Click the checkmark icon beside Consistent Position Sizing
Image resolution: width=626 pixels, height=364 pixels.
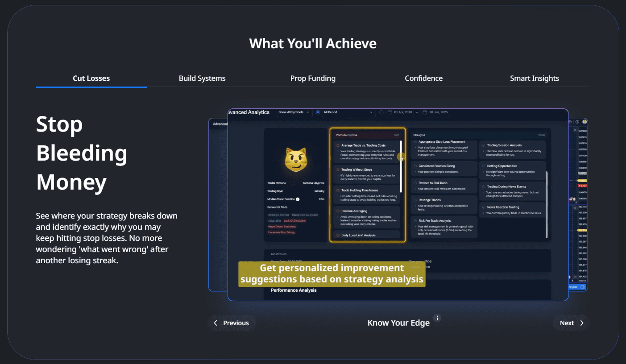pos(415,166)
